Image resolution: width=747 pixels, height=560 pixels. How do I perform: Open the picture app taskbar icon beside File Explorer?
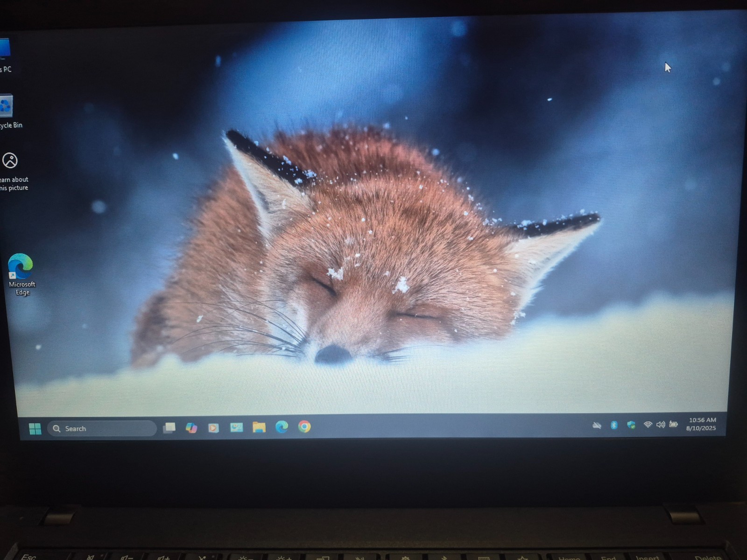(x=236, y=427)
